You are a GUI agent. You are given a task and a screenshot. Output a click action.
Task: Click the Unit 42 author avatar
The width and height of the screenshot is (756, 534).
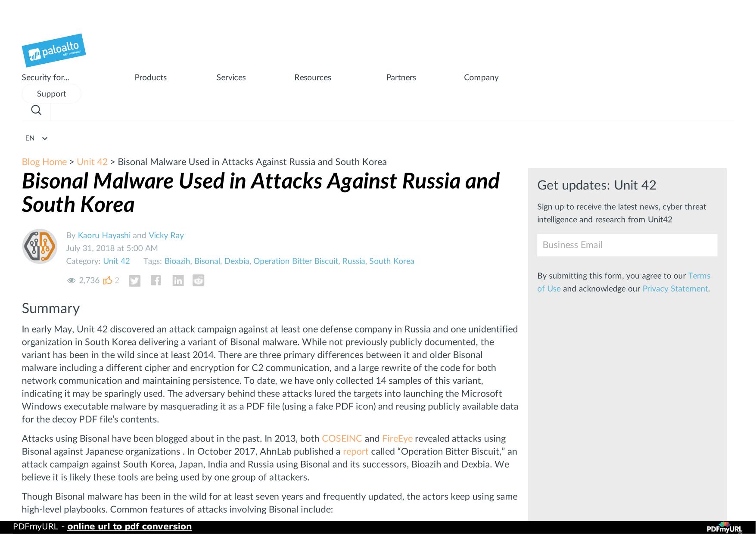(x=40, y=246)
